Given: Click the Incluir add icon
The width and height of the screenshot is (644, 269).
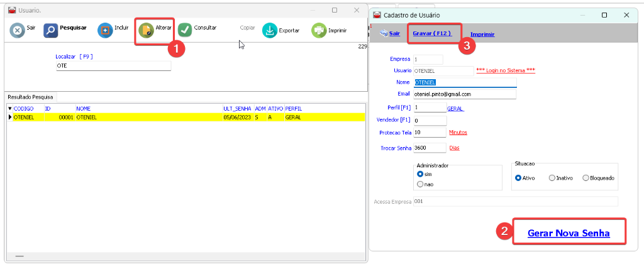Looking at the screenshot, I should tap(104, 30).
